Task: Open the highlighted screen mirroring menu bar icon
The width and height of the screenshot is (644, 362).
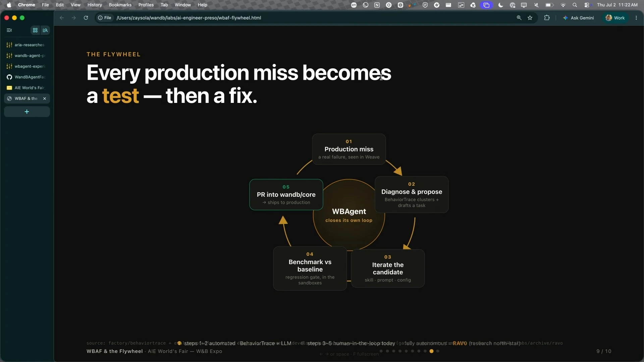Action: (x=487, y=5)
